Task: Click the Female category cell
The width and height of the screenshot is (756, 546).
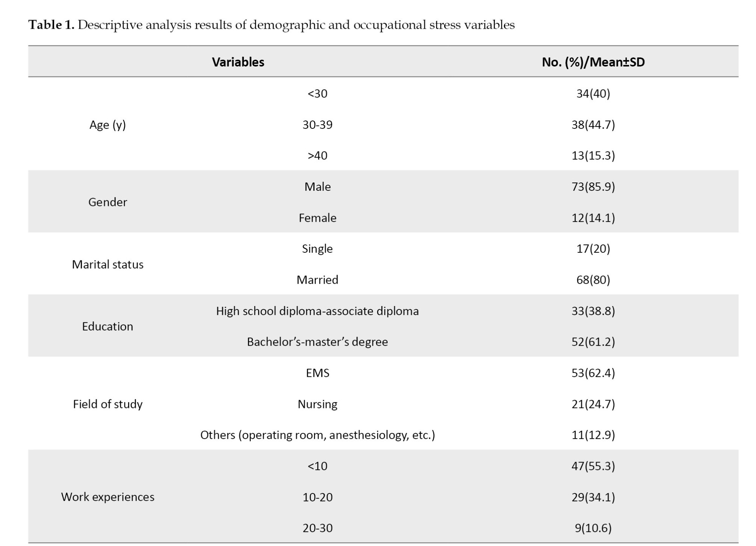Action: (x=317, y=218)
